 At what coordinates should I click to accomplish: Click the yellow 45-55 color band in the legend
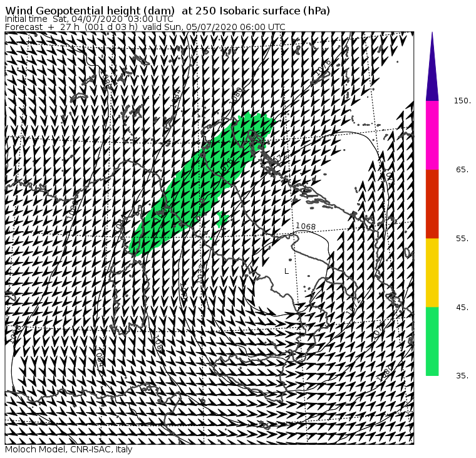[432, 273]
